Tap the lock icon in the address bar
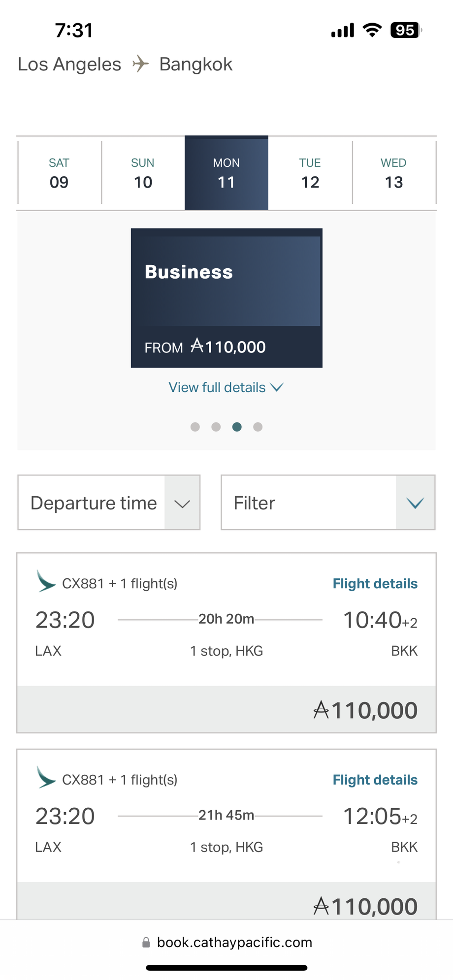The width and height of the screenshot is (453, 980). point(146,942)
